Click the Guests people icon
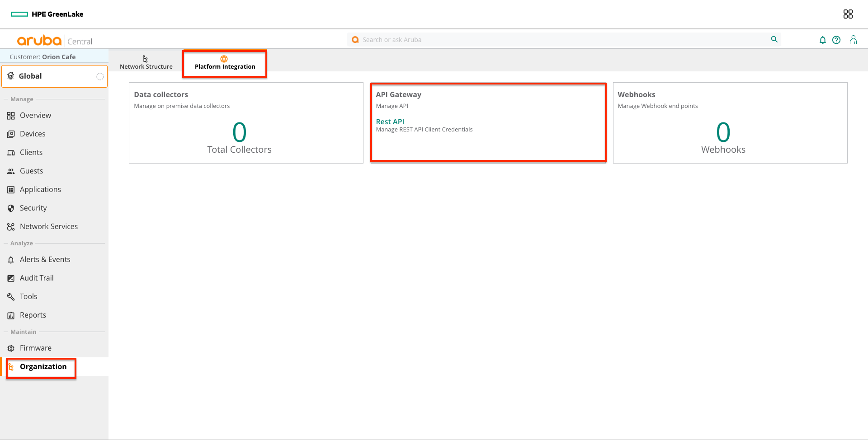 (11, 171)
